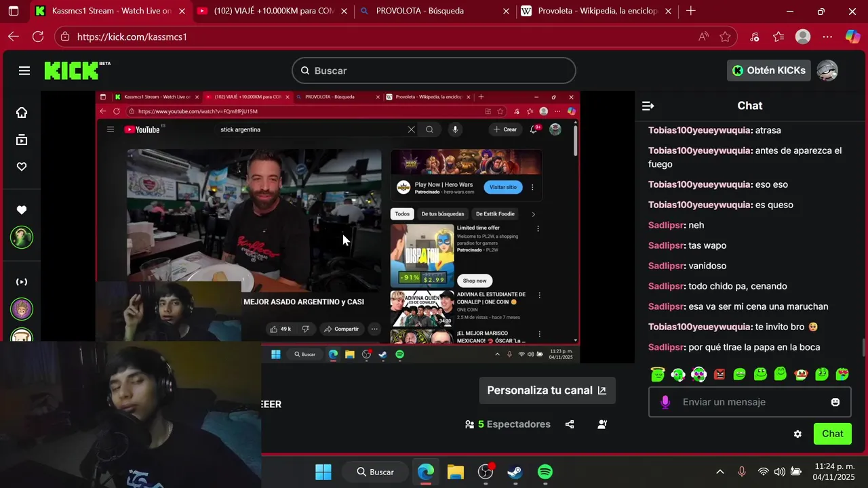Go back in the browser
This screenshot has width=868, height=488.
pyautogui.click(x=14, y=37)
